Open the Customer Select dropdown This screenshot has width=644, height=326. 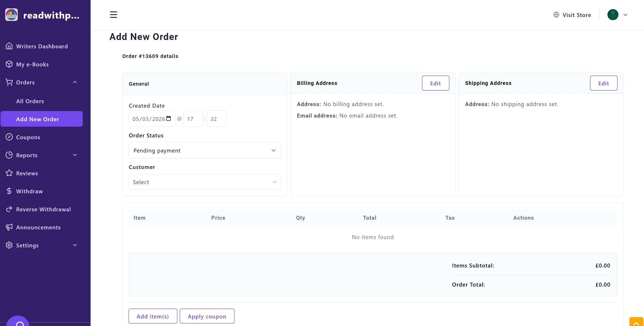coord(205,182)
